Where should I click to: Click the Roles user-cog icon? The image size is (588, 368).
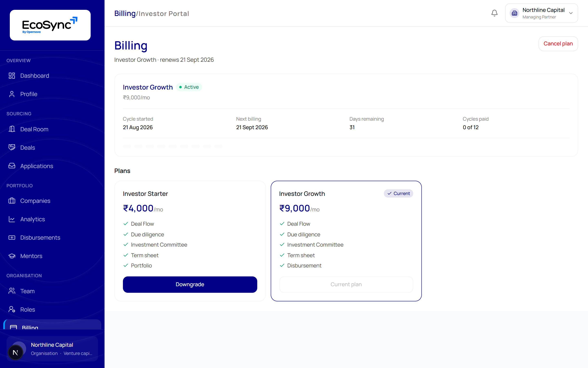12,309
